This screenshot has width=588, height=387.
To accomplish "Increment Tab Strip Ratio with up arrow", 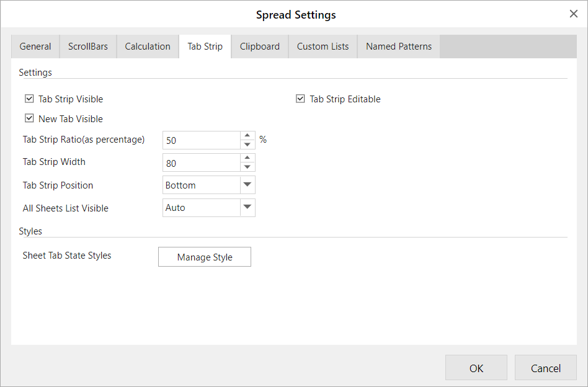I will [x=247, y=136].
